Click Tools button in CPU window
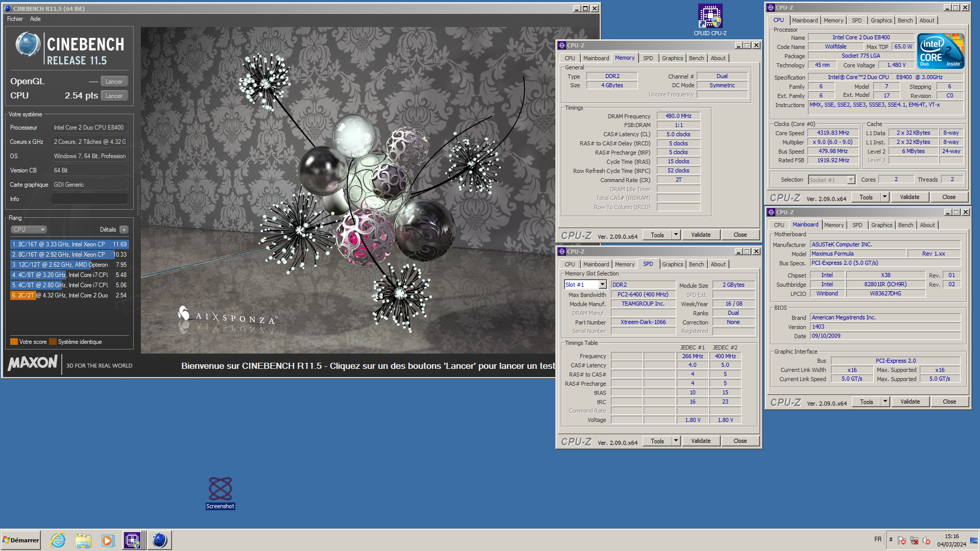This screenshot has width=980, height=551. click(x=866, y=197)
